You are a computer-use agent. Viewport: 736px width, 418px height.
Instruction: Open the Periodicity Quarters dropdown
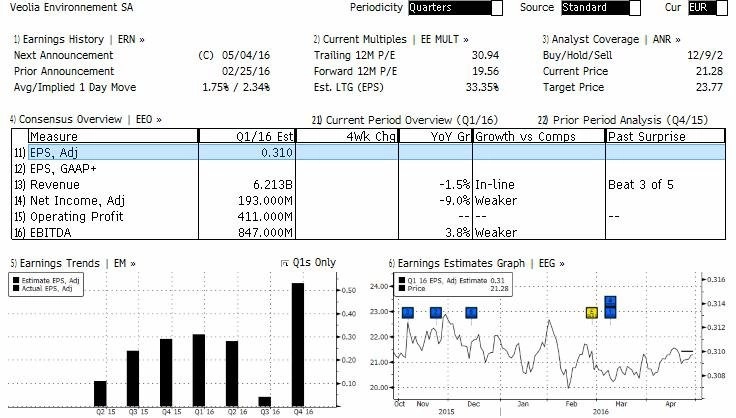455,8
